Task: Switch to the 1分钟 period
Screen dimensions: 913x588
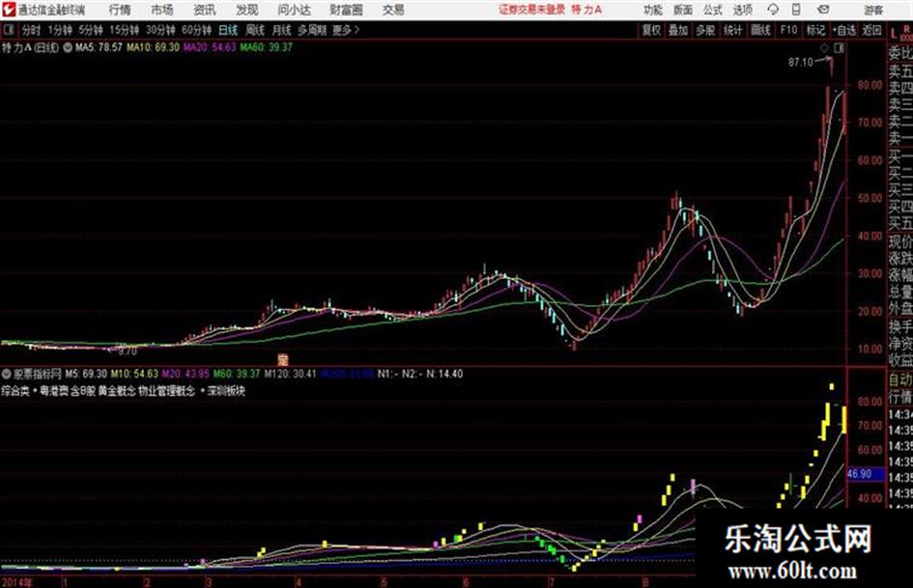Action: point(60,30)
